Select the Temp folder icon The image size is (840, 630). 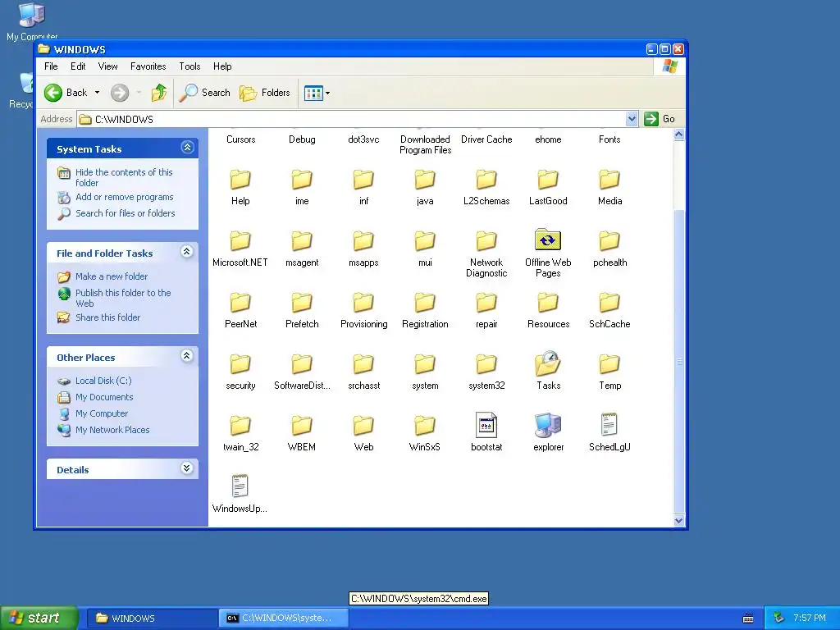[609, 364]
